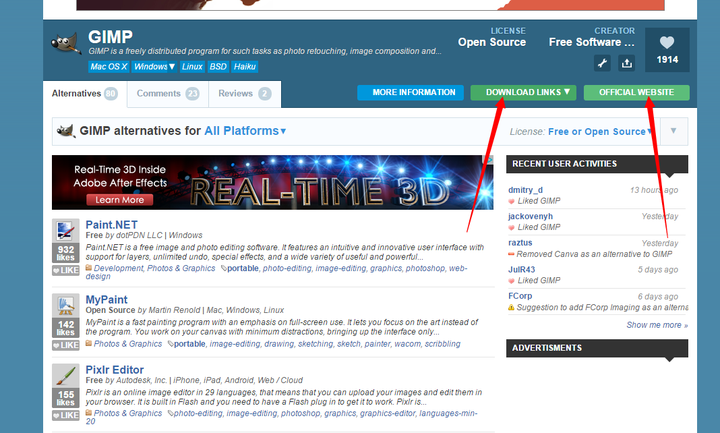Click graphics-editor tag under Pixlr Editor
Screen dimensions: 720x433
(x=388, y=413)
